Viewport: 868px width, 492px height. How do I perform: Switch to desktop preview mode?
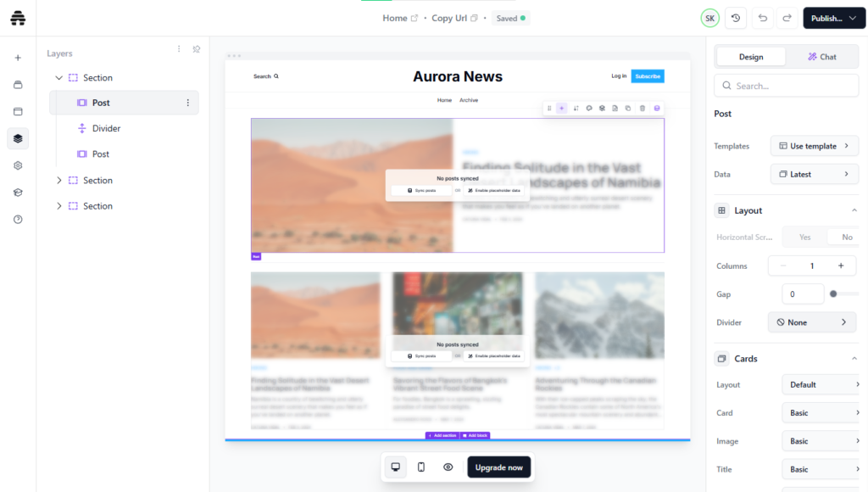(x=395, y=467)
